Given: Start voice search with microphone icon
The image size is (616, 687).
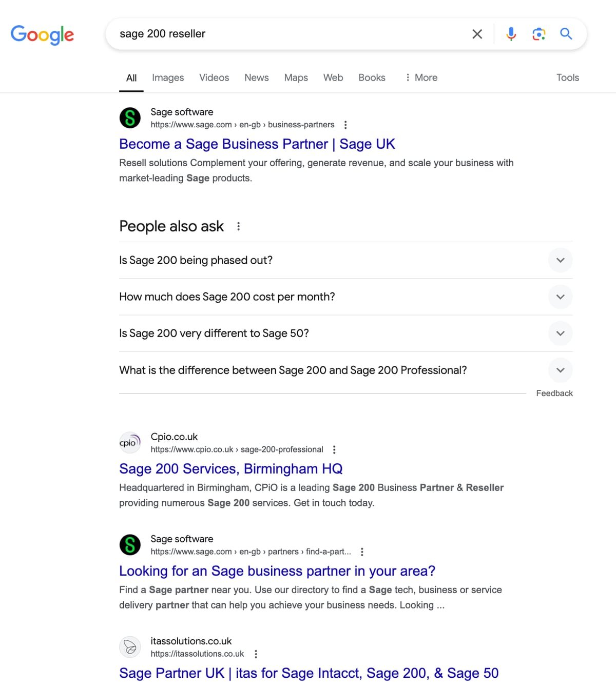Looking at the screenshot, I should (x=511, y=34).
